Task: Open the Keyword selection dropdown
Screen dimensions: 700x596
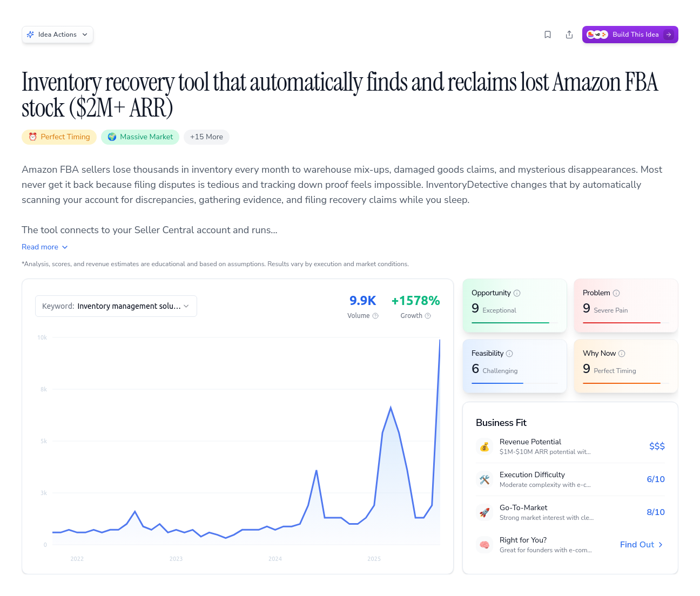Action: coord(116,306)
